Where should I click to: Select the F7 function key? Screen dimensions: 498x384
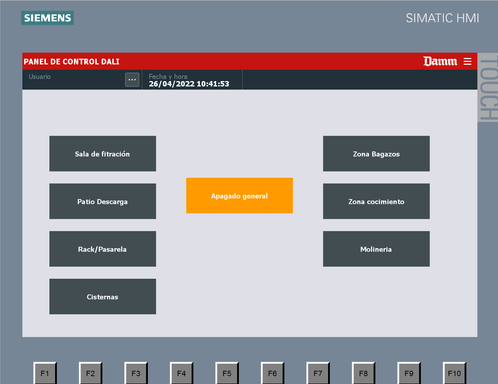pyautogui.click(x=318, y=373)
